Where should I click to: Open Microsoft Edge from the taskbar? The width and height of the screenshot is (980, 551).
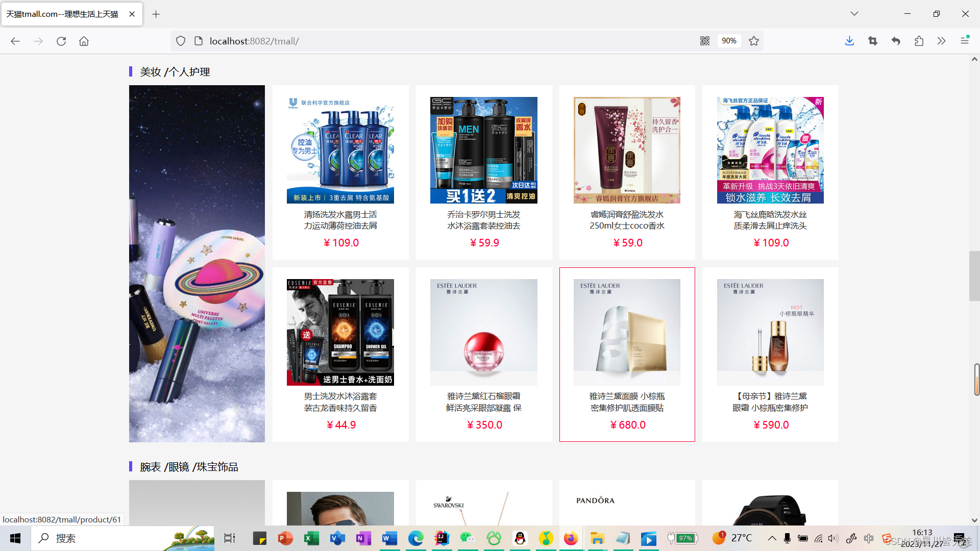coord(415,538)
